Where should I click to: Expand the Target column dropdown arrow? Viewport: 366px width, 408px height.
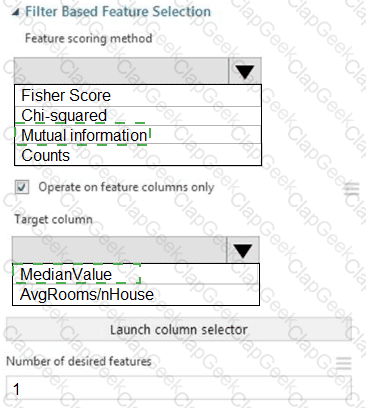click(x=243, y=250)
